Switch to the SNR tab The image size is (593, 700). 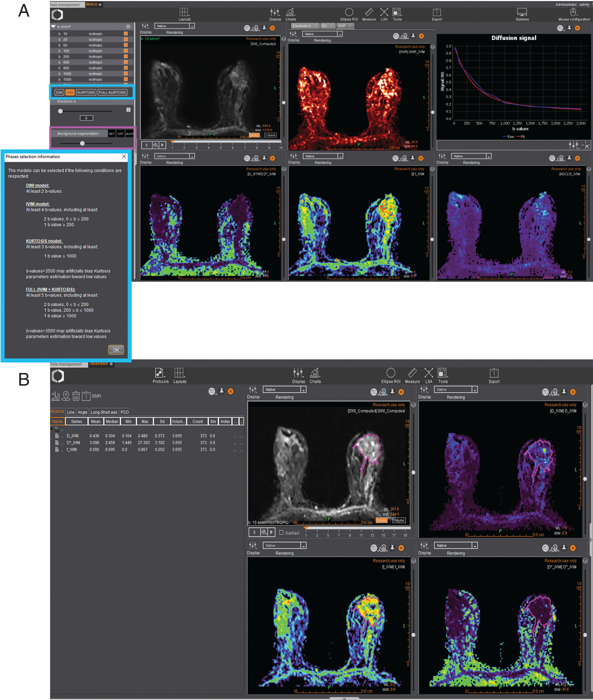click(342, 26)
